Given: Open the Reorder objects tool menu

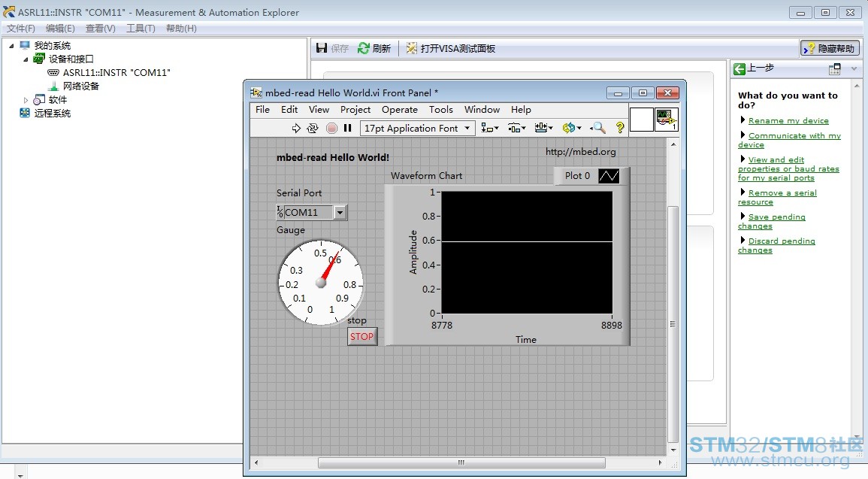Looking at the screenshot, I should click(x=572, y=129).
